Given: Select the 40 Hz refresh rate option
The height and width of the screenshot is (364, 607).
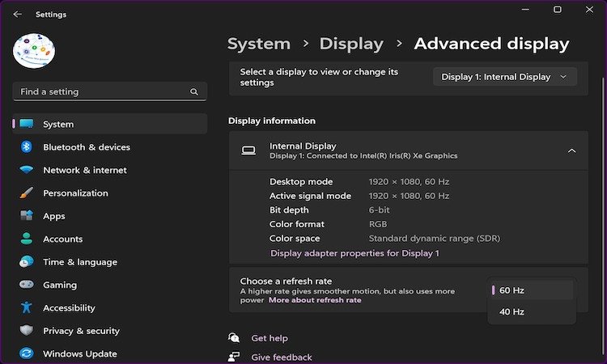Looking at the screenshot, I should pos(532,311).
